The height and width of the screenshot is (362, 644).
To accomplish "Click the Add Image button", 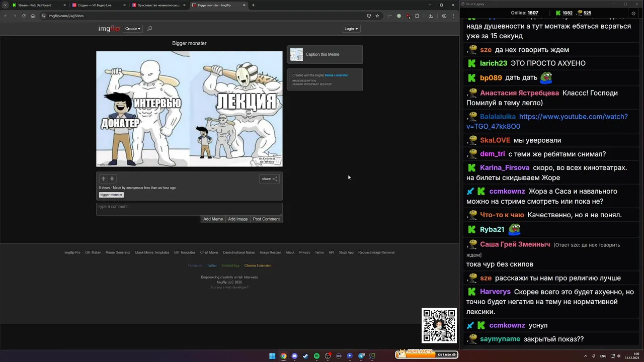I will 238,219.
